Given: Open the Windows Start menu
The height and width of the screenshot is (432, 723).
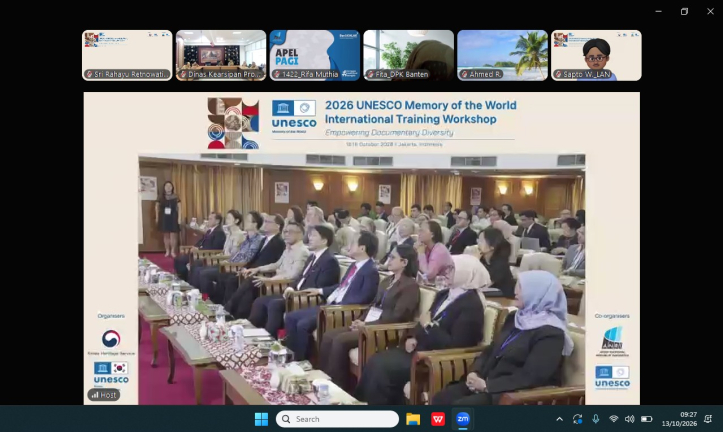Looking at the screenshot, I should click(261, 419).
